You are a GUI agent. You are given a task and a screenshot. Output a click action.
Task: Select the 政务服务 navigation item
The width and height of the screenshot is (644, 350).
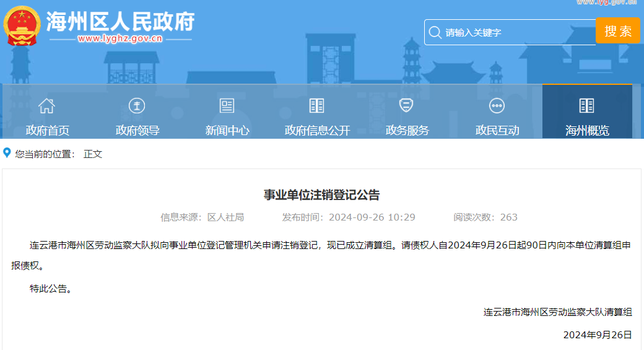(407, 130)
